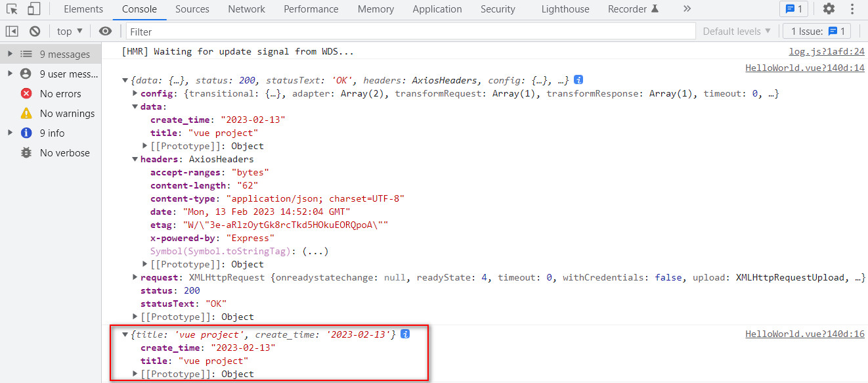The height and width of the screenshot is (383, 868).
Task: Select the 'No warnings' sidebar filter
Action: tap(51, 114)
